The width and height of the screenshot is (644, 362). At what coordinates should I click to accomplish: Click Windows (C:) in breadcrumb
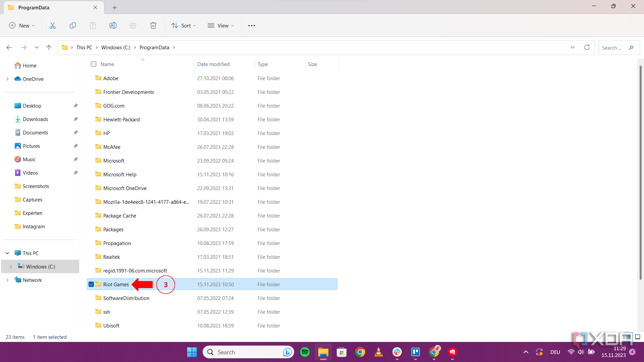(116, 48)
